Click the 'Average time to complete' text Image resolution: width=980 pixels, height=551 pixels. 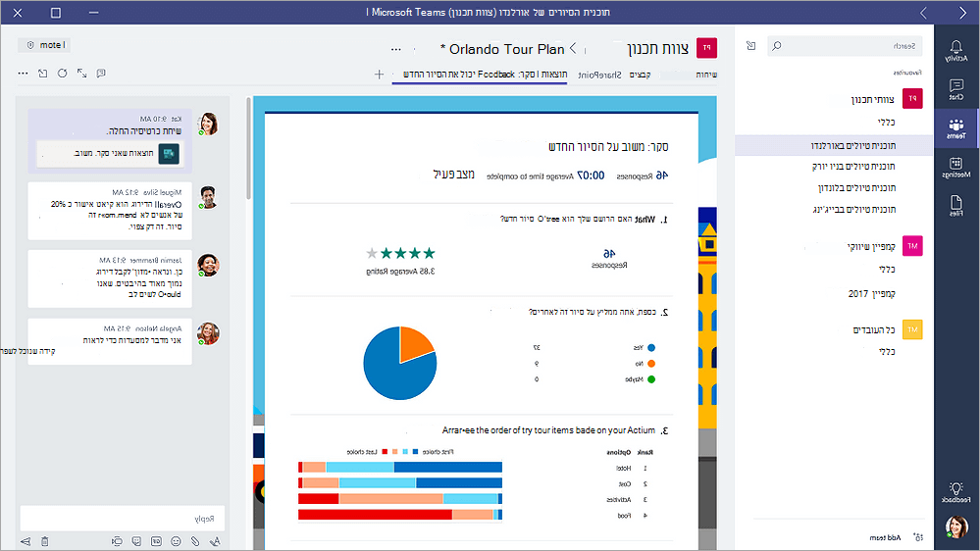[x=530, y=176]
